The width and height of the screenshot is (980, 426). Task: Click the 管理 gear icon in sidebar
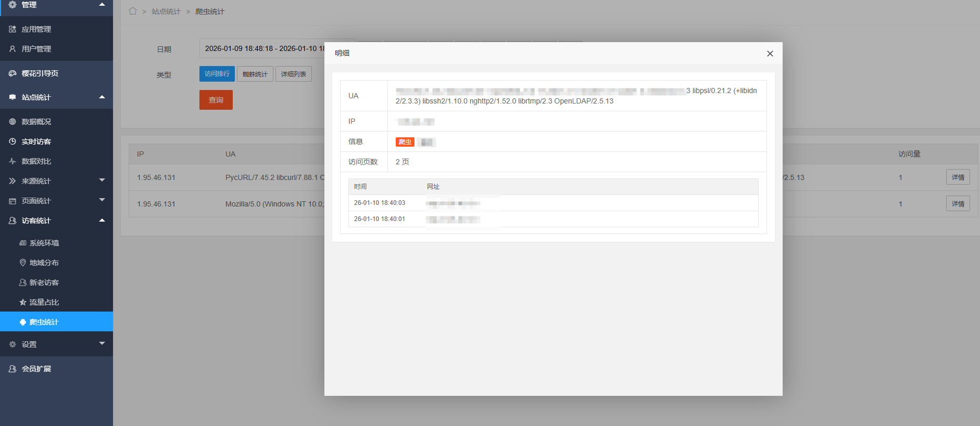click(12, 5)
